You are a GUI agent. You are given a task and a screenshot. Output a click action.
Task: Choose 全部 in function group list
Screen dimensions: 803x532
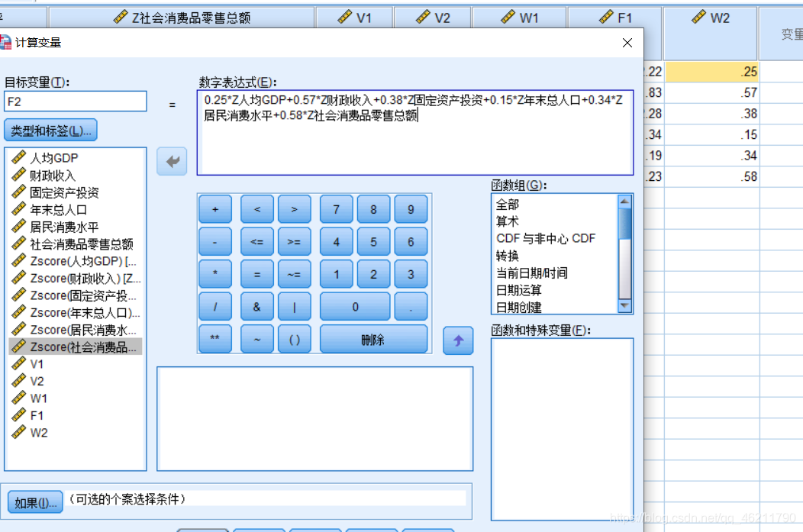[508, 205]
